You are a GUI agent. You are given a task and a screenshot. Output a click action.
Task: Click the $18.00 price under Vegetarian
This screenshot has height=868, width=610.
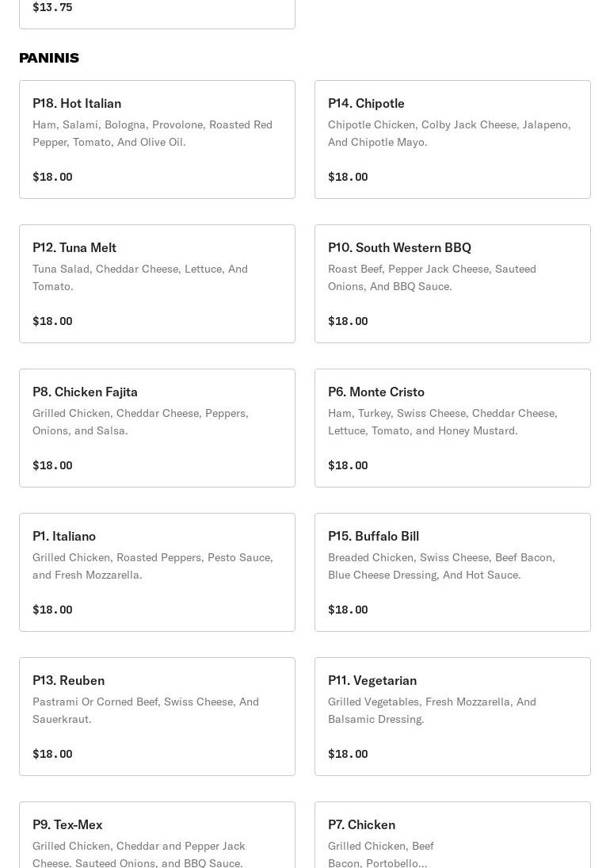(348, 754)
